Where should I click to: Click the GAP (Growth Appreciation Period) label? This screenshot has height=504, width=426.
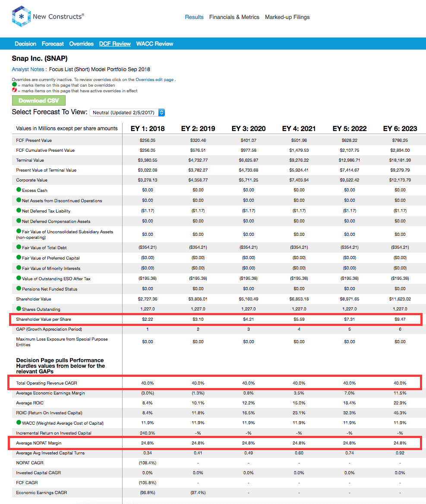pos(49,329)
